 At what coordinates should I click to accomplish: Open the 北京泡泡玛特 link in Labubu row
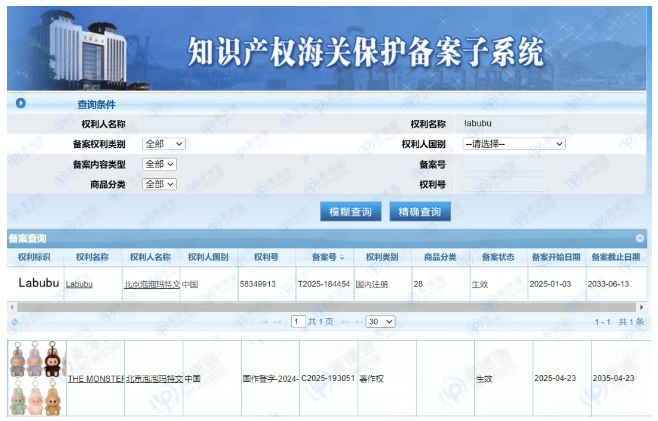tap(152, 284)
